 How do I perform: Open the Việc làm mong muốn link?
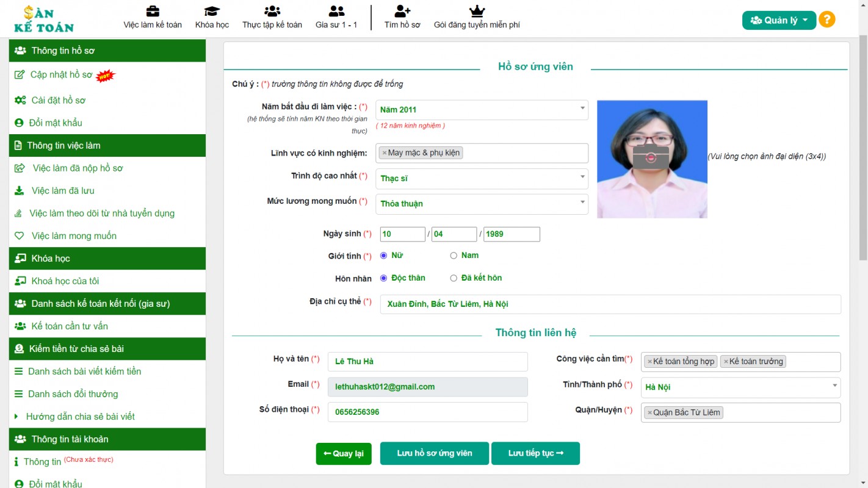click(x=74, y=235)
